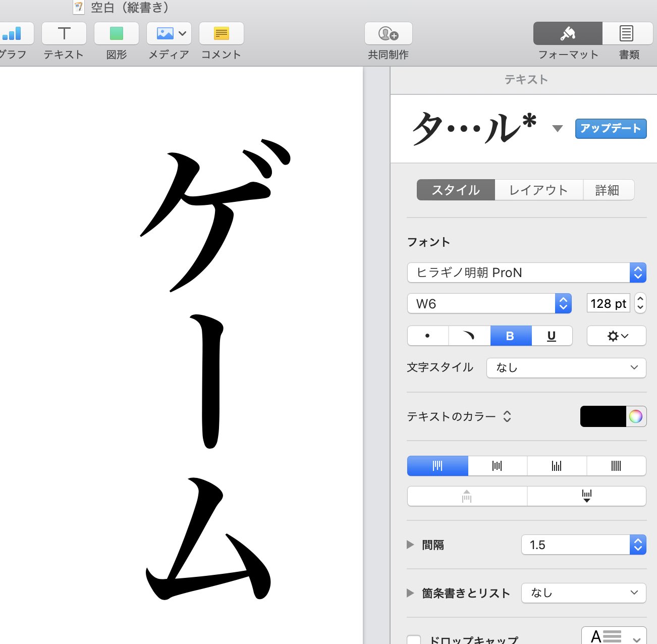This screenshot has height=644, width=657.
Task: Insert a text box with Text tool
Action: [64, 34]
